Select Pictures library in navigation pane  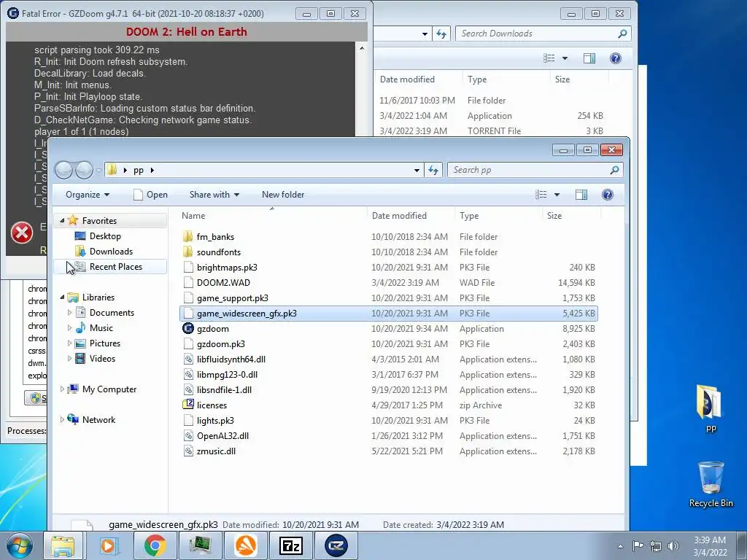(x=105, y=343)
